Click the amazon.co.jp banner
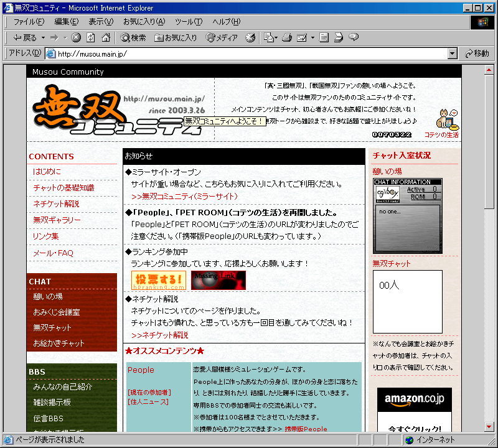 pos(414,409)
